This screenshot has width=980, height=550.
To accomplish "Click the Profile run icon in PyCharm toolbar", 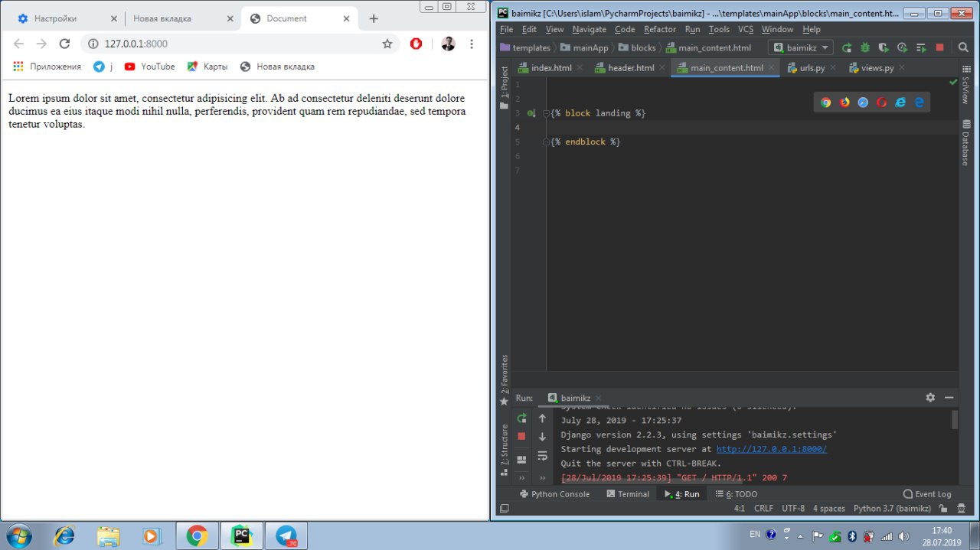I will coord(902,47).
